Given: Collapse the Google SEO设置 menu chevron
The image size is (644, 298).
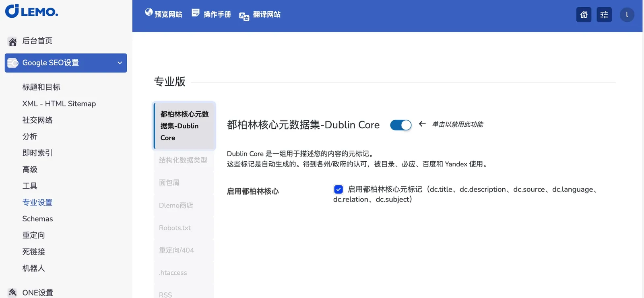Looking at the screenshot, I should click(120, 63).
